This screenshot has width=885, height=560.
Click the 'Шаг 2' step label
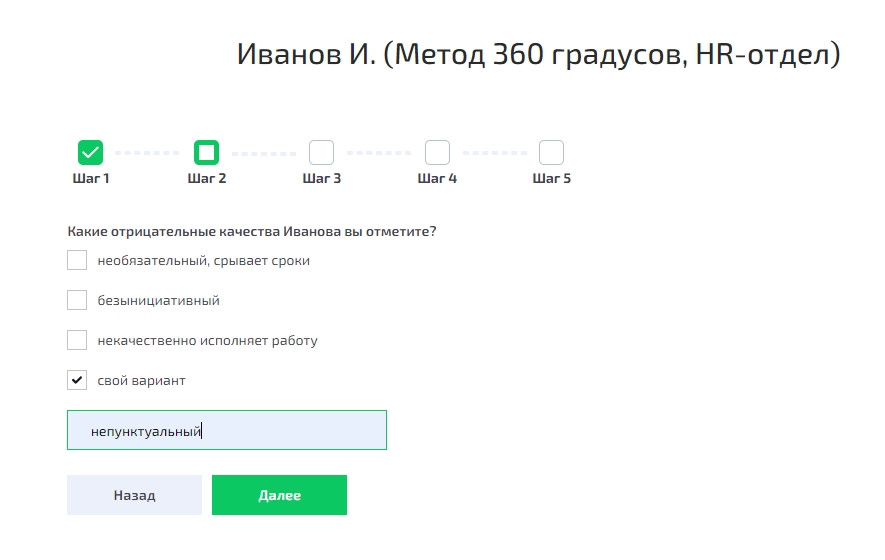(207, 179)
